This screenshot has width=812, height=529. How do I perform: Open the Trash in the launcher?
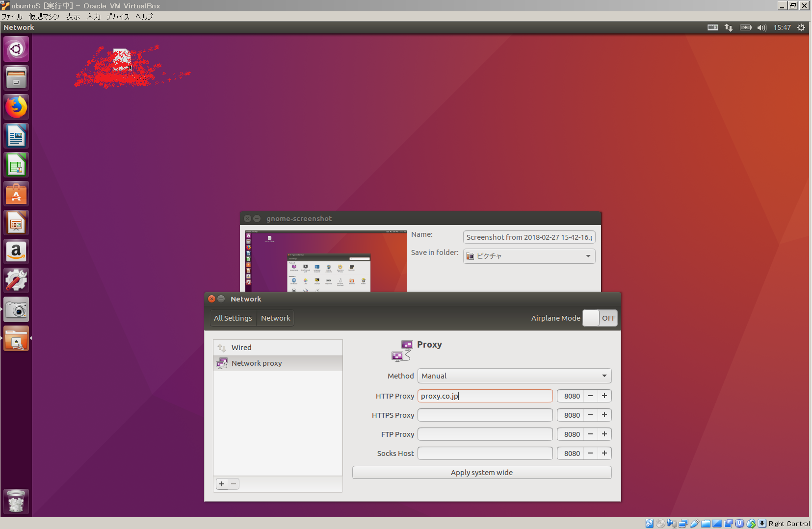pyautogui.click(x=16, y=502)
